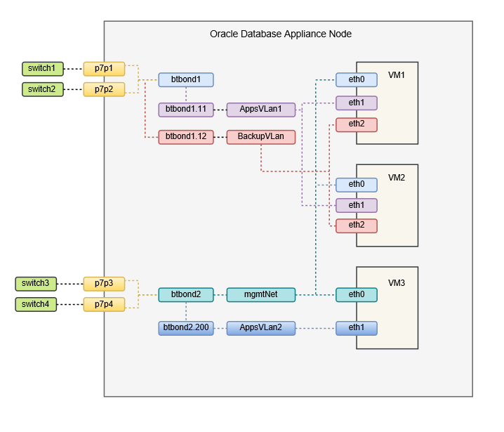Click the Oracle Database Appliance Node title

click(x=281, y=34)
